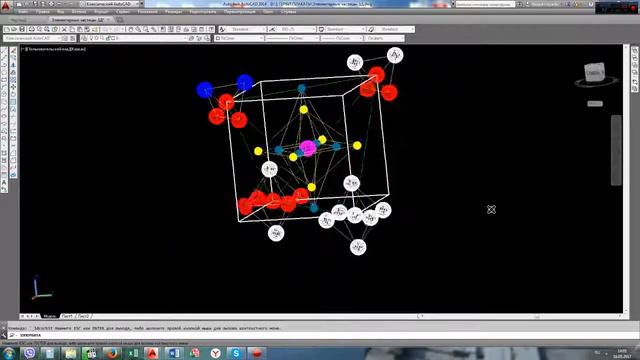640x360 pixels.
Task: Expand the table style Standard dropdown
Action: tap(363, 29)
